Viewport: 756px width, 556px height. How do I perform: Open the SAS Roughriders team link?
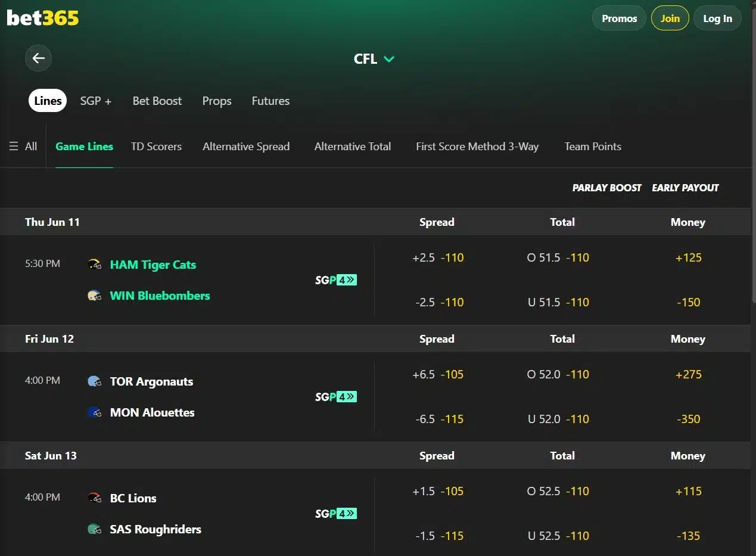click(x=155, y=529)
